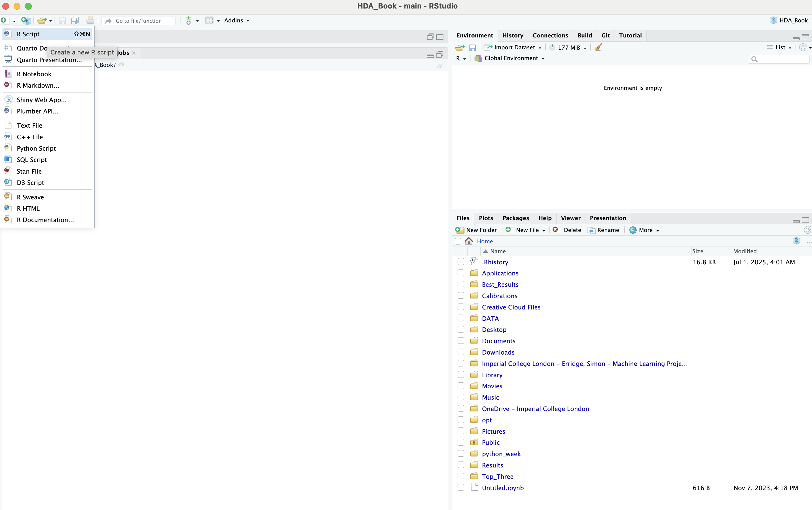Open the Creative Cloud Files folder link
The height and width of the screenshot is (510, 812).
coord(511,307)
